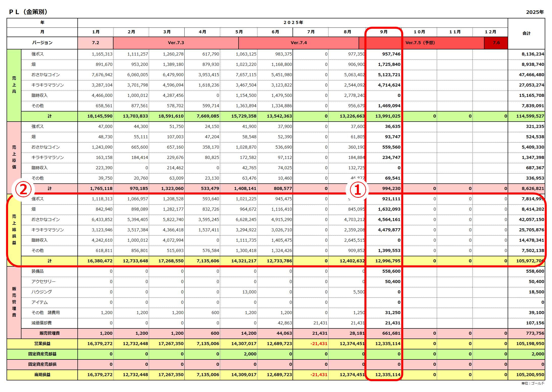Click the 固定資産売却益 row label
Viewport: 552px width, 392px height.
coord(42,354)
